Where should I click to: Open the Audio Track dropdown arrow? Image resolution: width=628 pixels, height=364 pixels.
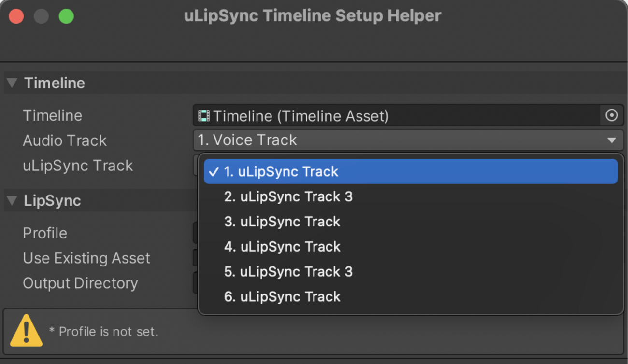(x=611, y=140)
